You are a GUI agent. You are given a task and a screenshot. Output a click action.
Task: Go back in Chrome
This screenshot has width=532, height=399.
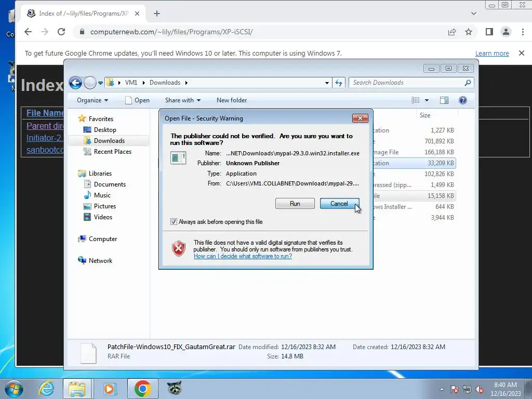28,32
